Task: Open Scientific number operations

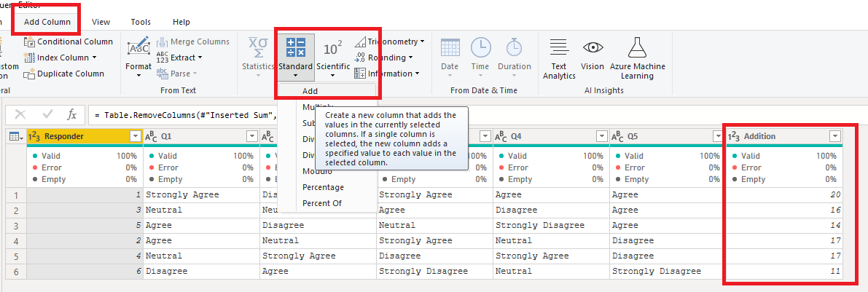Action: tap(332, 57)
